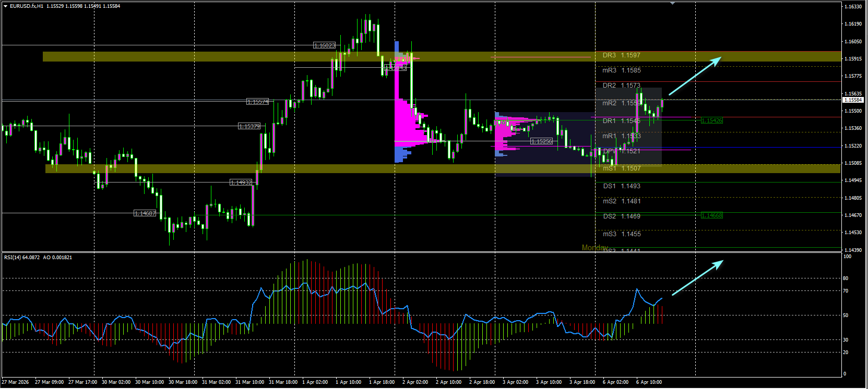868x389 pixels.
Task: Select the 1.15256 boxed price label
Action: (541, 141)
